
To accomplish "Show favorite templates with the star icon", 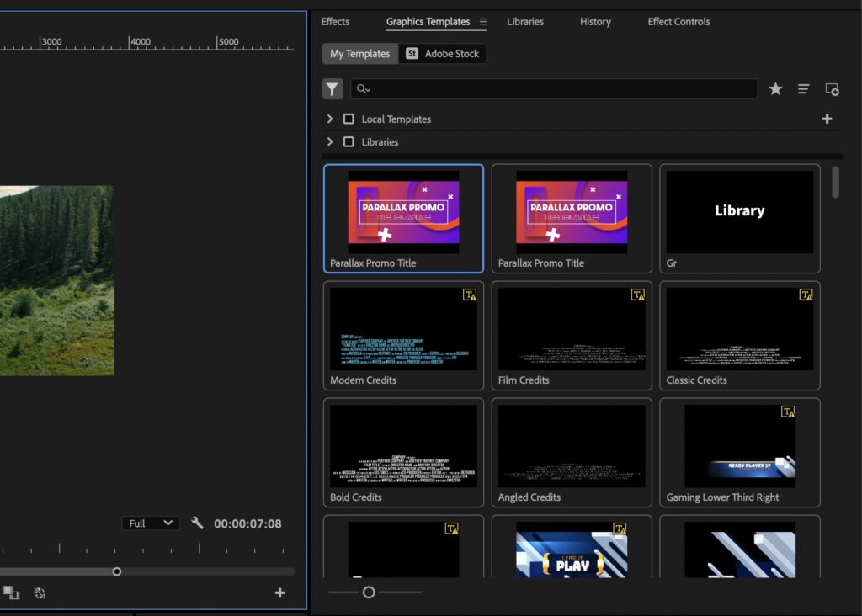I will click(x=775, y=89).
